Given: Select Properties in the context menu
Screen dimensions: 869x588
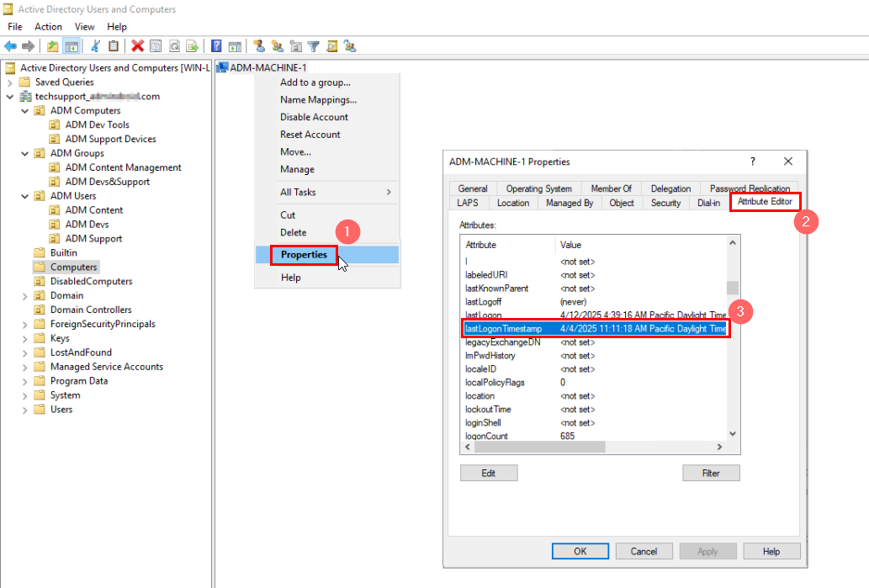Looking at the screenshot, I should coord(303,254).
